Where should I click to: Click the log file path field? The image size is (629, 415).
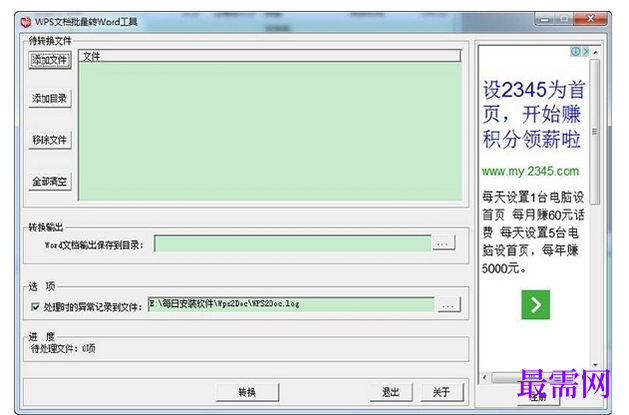point(291,304)
